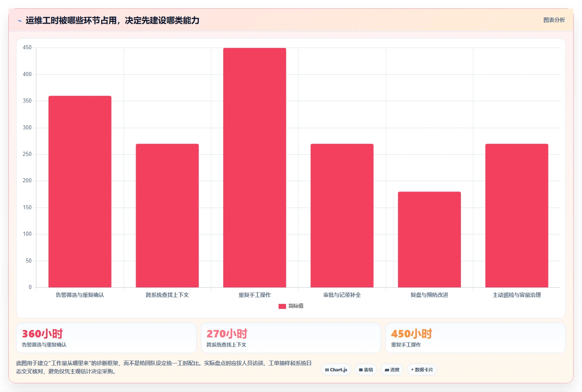Click the icon inside the Chart.js tag
The width and height of the screenshot is (582, 392).
327,370
